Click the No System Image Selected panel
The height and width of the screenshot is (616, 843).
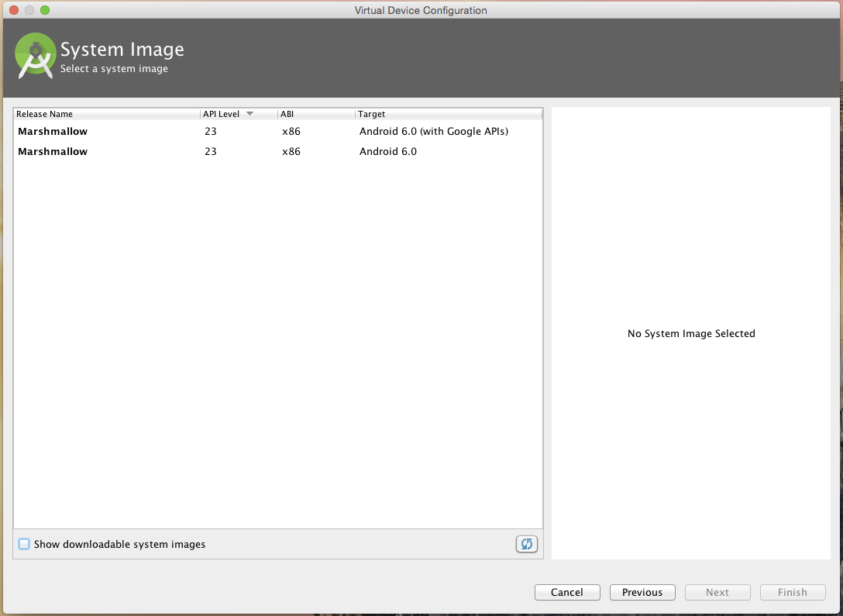coord(690,333)
